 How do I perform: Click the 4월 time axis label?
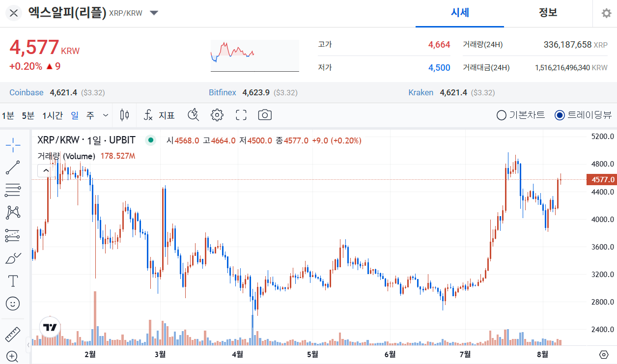[237, 355]
